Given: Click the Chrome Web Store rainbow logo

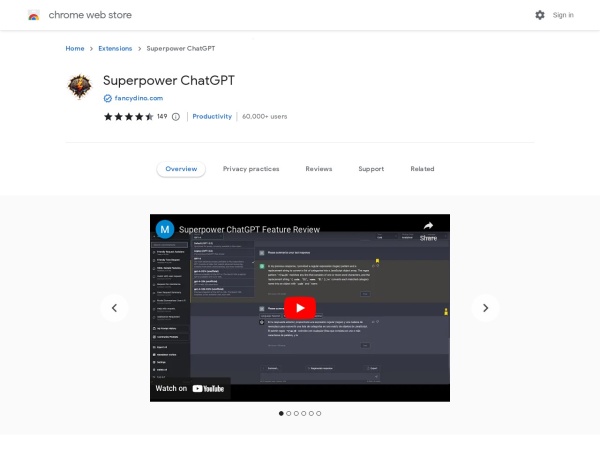Looking at the screenshot, I should pyautogui.click(x=34, y=15).
